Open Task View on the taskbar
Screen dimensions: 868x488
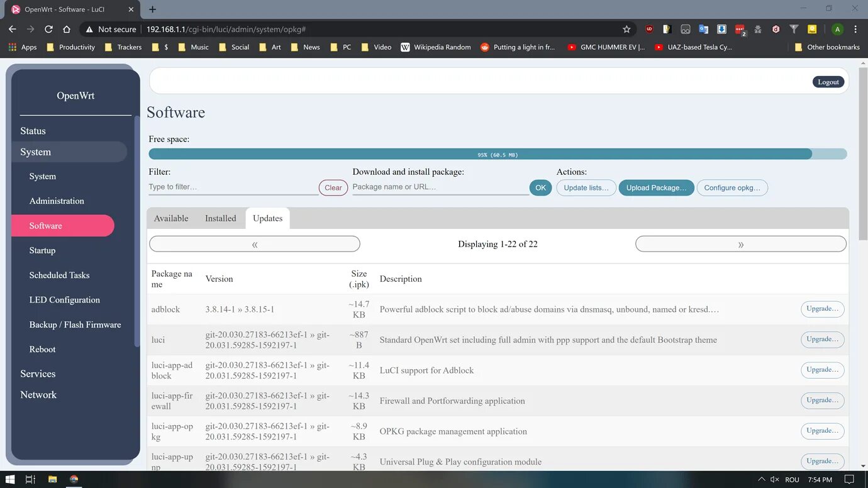click(30, 479)
